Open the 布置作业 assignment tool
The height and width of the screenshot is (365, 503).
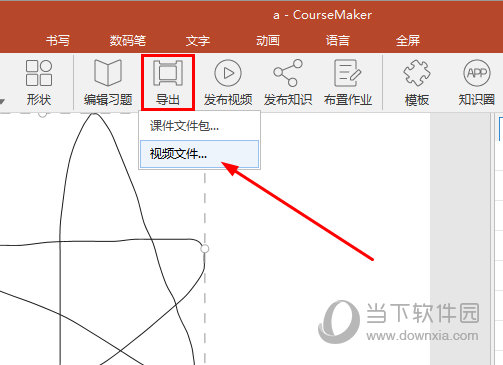[x=348, y=82]
